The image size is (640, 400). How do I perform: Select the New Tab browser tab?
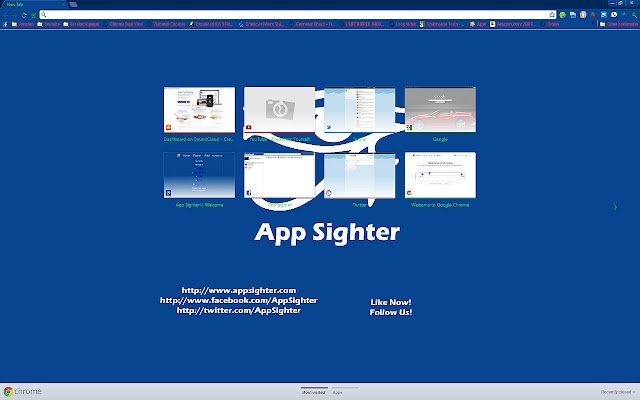33,4
